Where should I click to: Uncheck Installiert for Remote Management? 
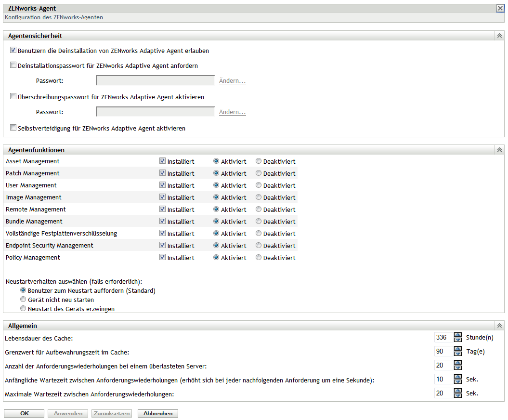click(x=162, y=209)
